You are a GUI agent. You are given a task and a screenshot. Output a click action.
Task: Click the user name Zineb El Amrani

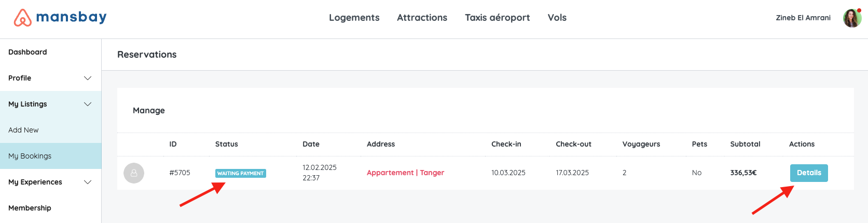tap(803, 18)
